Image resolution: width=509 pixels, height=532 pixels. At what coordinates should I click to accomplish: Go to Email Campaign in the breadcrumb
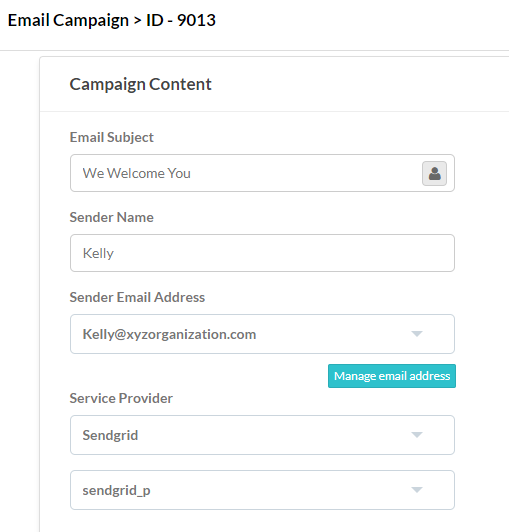pyautogui.click(x=68, y=20)
